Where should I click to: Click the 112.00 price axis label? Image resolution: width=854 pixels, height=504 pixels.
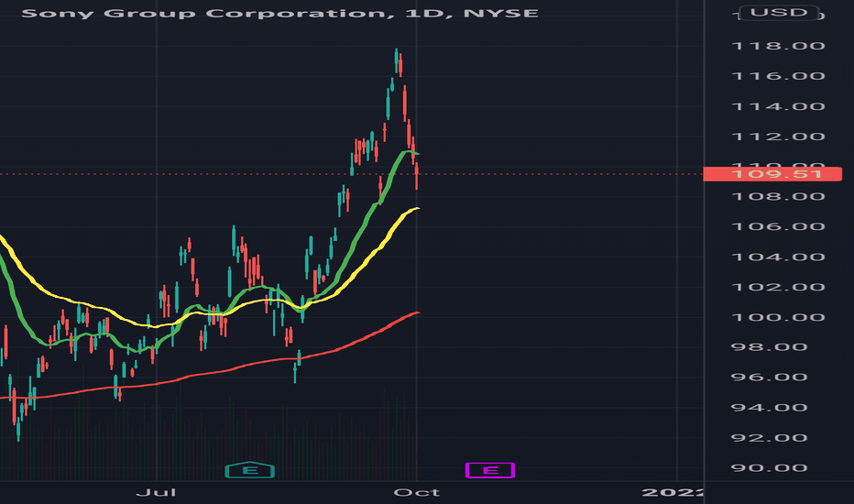[x=778, y=137]
